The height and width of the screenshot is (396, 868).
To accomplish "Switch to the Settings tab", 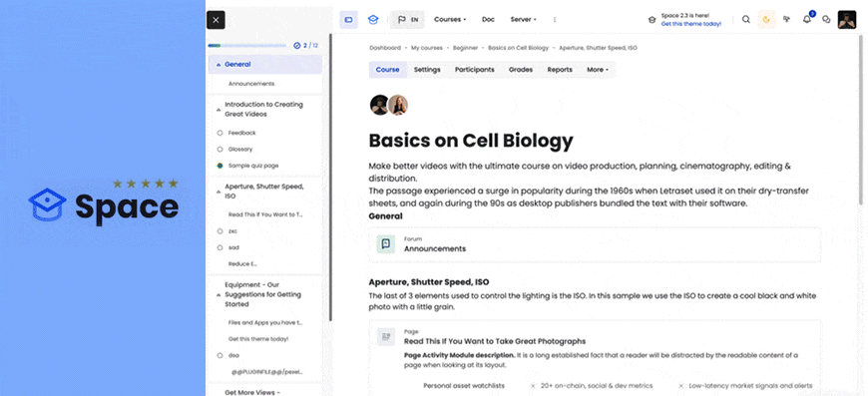I will click(427, 70).
